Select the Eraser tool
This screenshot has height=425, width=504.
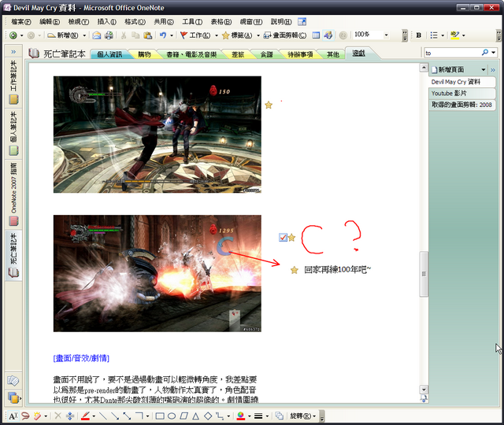point(37,416)
